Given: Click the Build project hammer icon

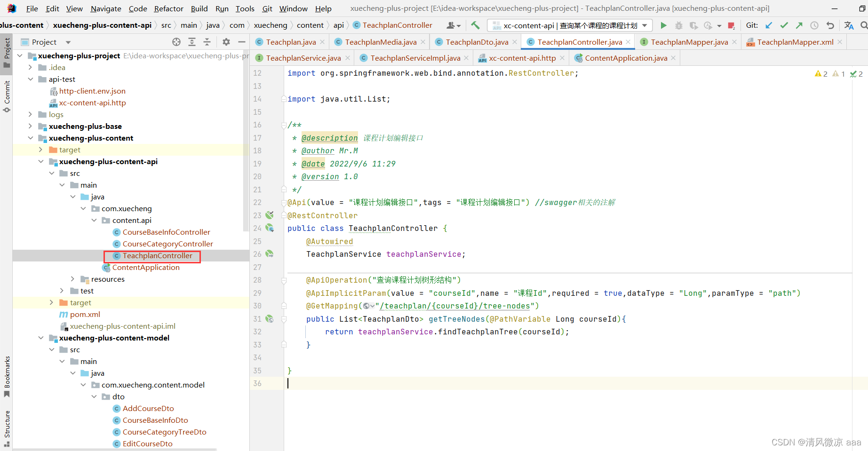Looking at the screenshot, I should tap(475, 25).
